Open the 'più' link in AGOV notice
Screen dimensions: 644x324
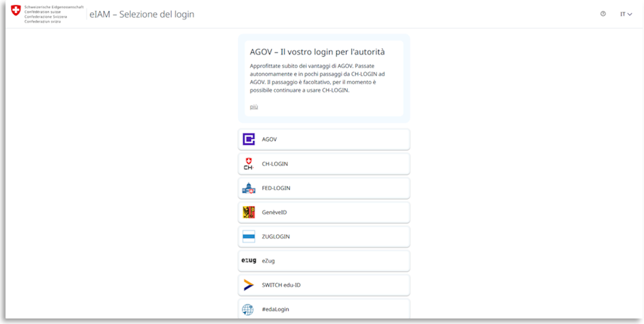[254, 107]
